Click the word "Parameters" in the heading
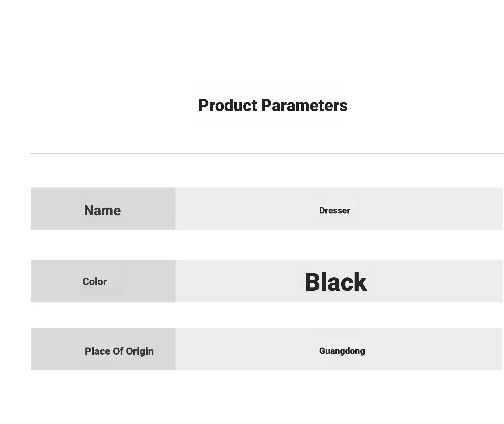The image size is (504, 424). point(304,106)
